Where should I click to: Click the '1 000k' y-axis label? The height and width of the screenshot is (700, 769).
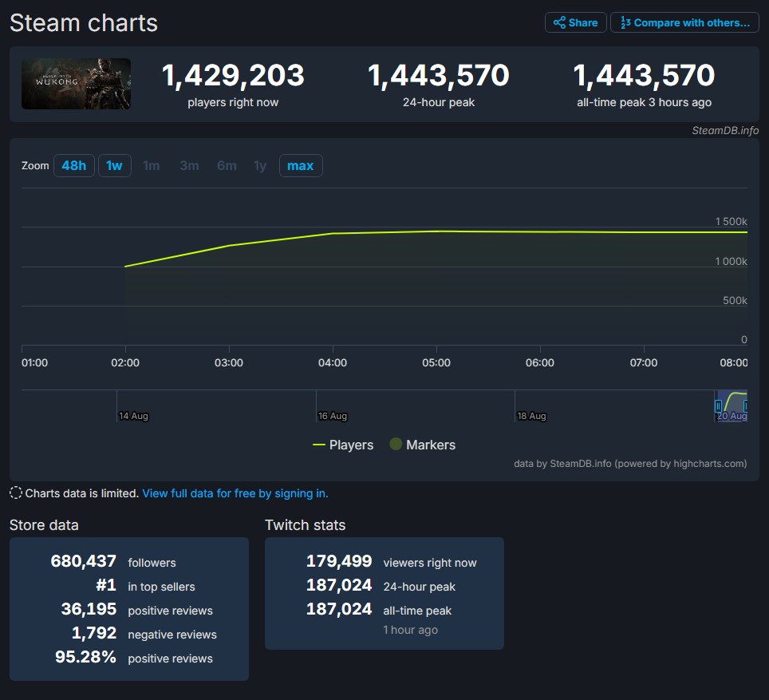732,261
